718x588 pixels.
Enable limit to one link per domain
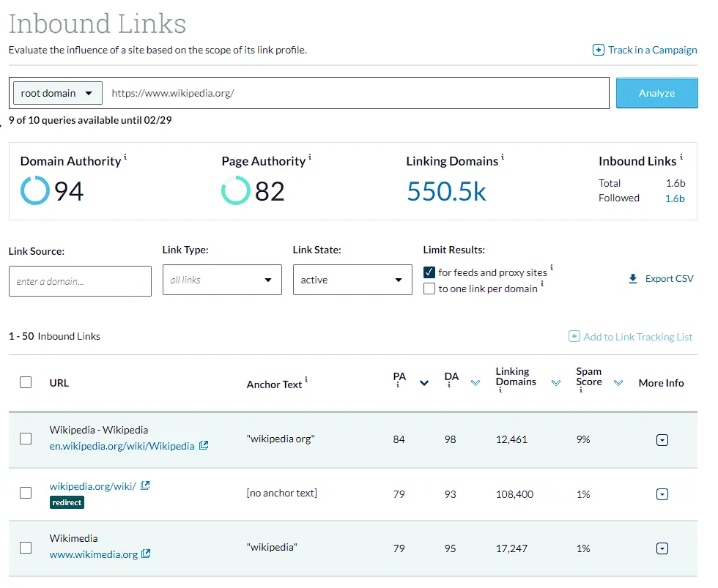click(429, 289)
